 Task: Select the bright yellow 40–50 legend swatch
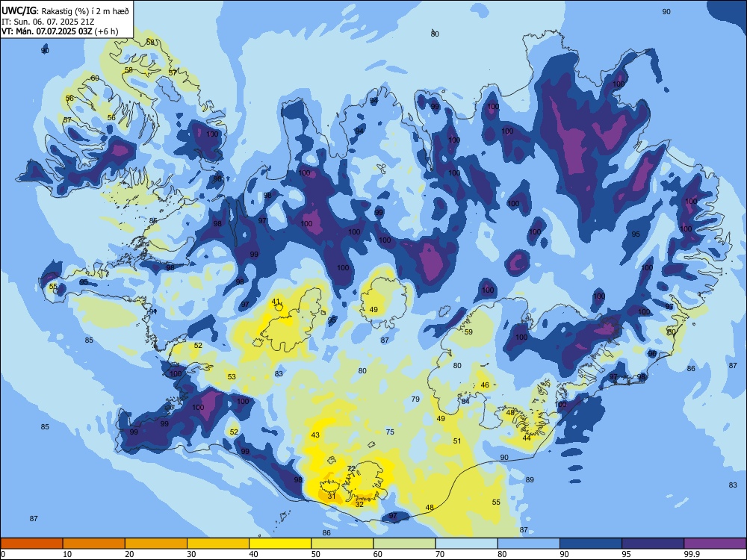(x=280, y=544)
